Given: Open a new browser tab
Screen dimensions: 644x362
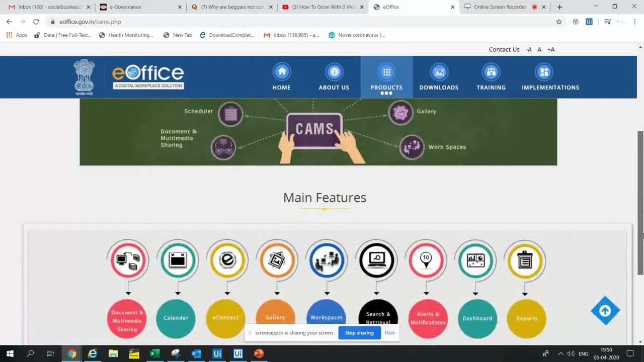Looking at the screenshot, I should (x=559, y=7).
